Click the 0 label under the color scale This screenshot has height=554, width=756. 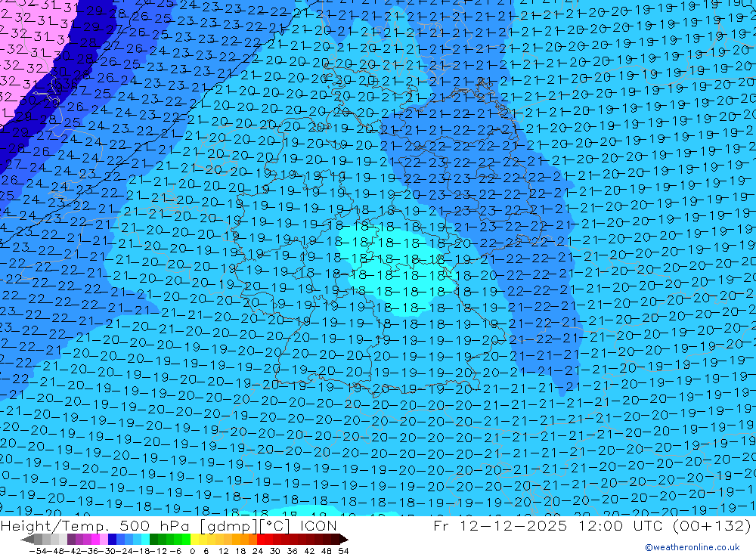[x=192, y=551]
